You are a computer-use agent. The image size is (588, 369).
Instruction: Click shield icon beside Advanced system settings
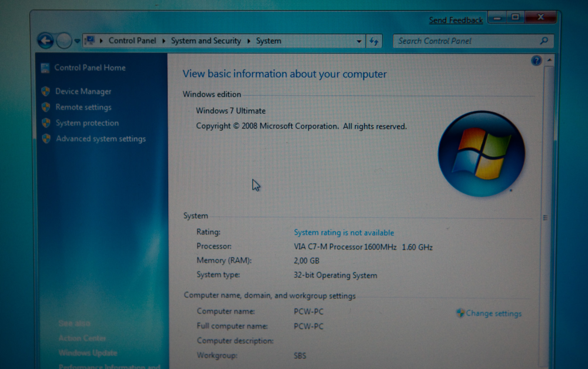[46, 139]
